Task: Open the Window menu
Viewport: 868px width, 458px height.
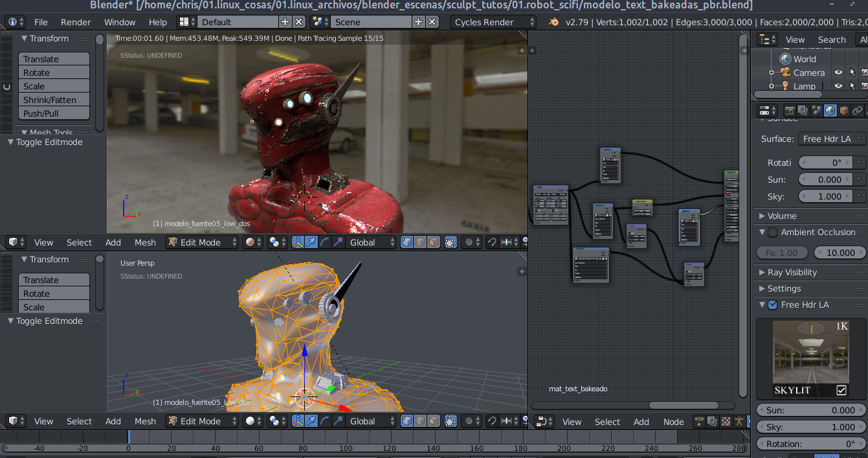Action: click(120, 22)
